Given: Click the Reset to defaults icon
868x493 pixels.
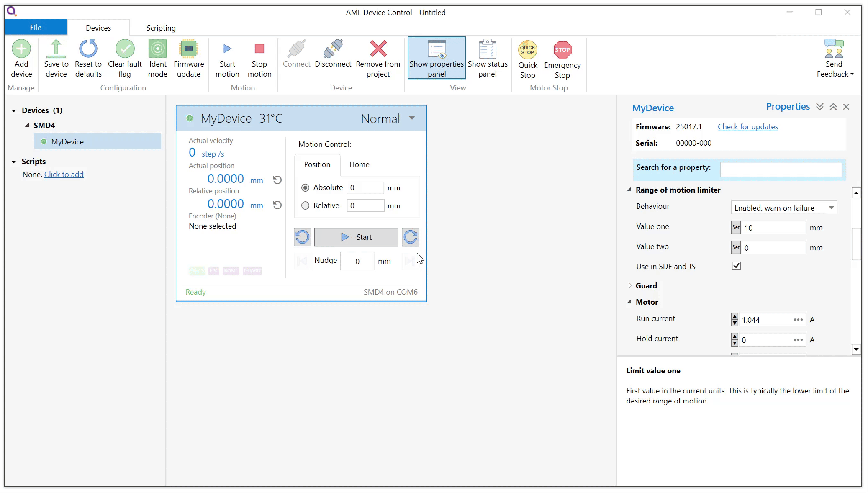Looking at the screenshot, I should click(88, 49).
